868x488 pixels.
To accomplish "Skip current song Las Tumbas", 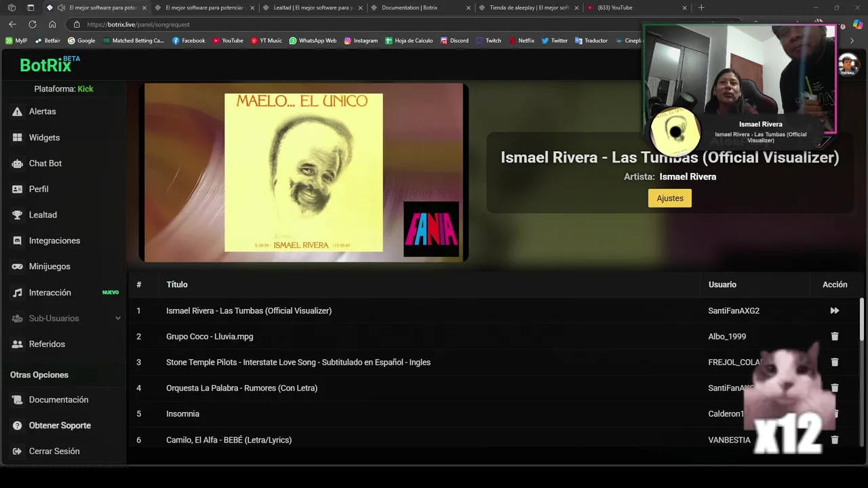I will click(835, 310).
